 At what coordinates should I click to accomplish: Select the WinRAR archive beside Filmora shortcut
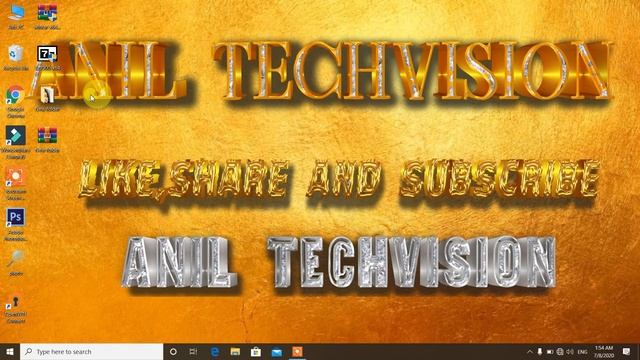(47, 140)
